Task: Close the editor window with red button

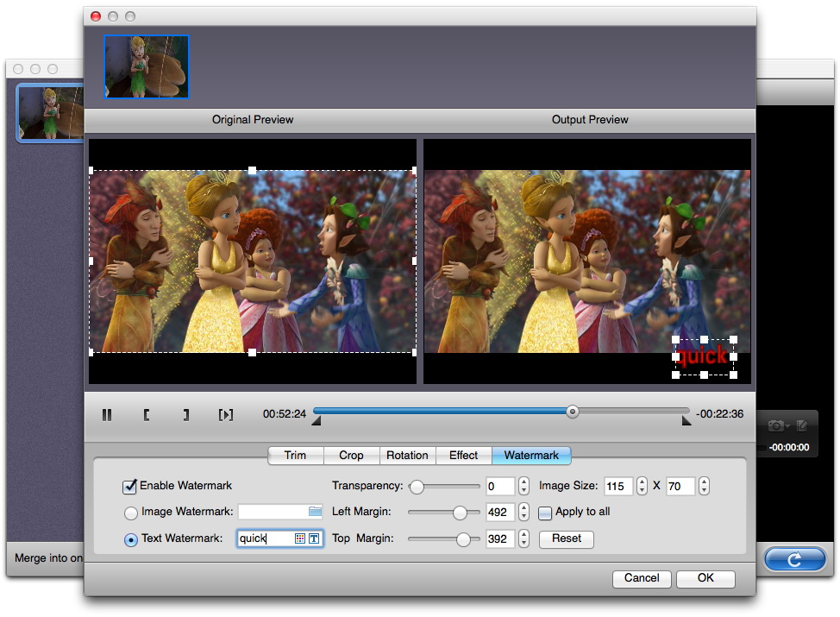Action: (96, 16)
